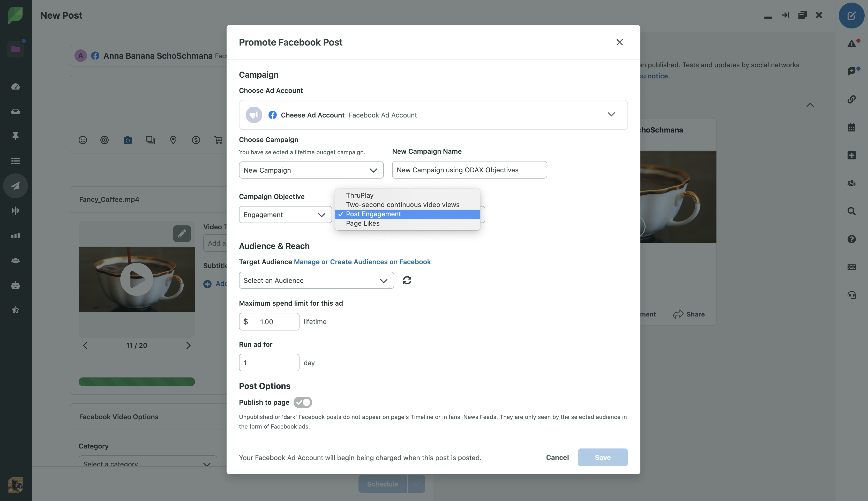Screen dimensions: 868x501
Task: Edit the Run ad for days field
Action: pyautogui.click(x=269, y=362)
